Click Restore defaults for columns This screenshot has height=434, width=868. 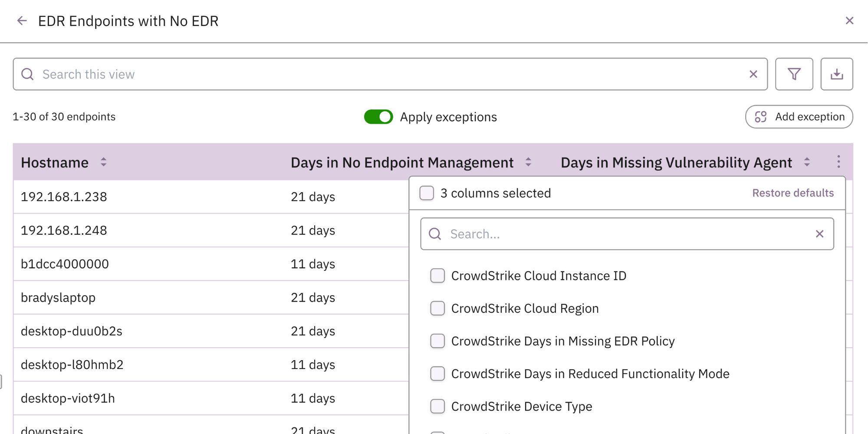793,193
